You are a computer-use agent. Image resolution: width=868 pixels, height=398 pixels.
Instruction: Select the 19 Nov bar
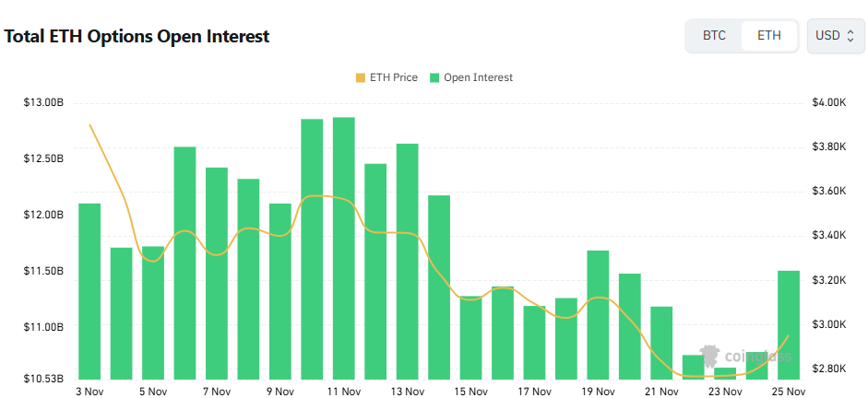[598, 314]
